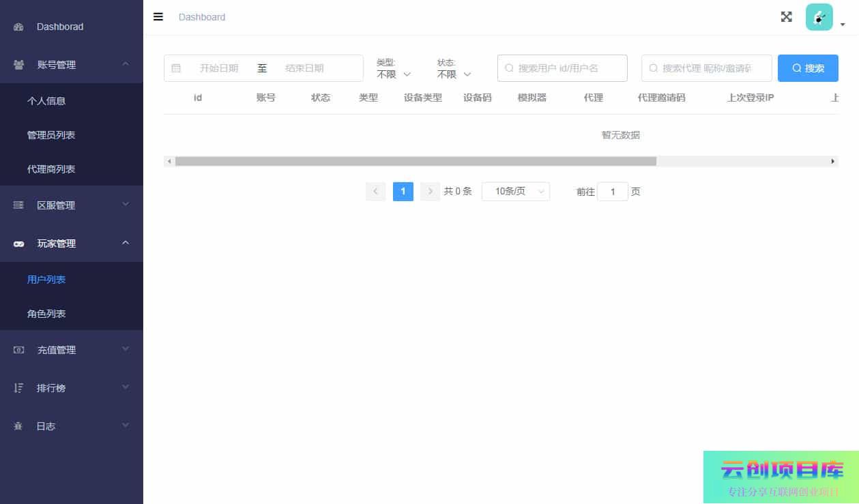Click the horizontal table scrollbar thumb
The width and height of the screenshot is (859, 504).
click(415, 162)
